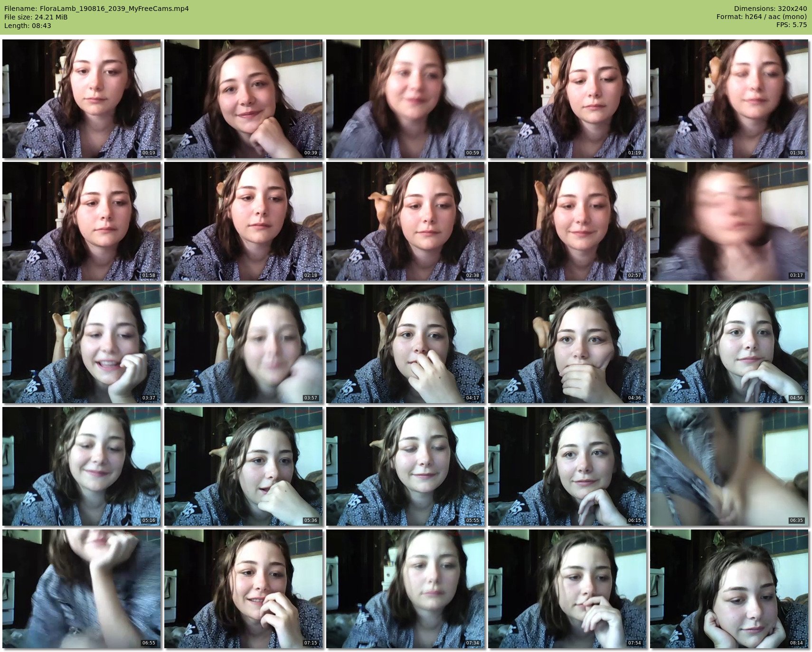Click the "Length: 08:43" text
This screenshot has height=652, width=812.
click(x=28, y=26)
